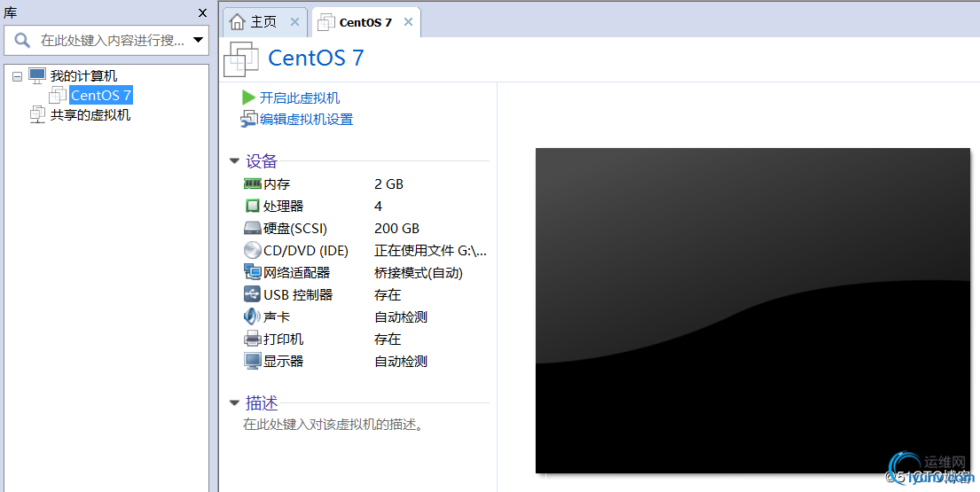
Task: Click the 2 GB memory value
Action: [x=388, y=184]
